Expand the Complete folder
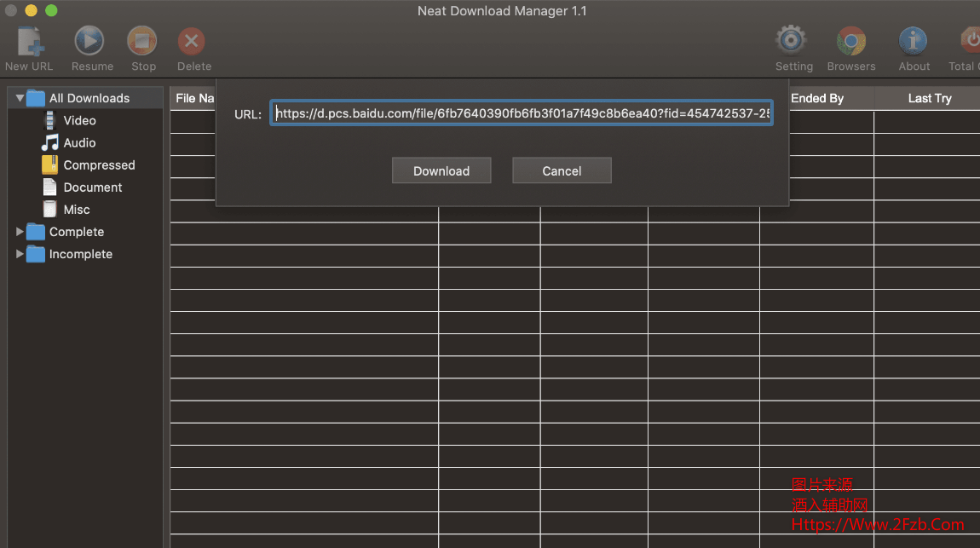980x548 pixels. point(20,232)
